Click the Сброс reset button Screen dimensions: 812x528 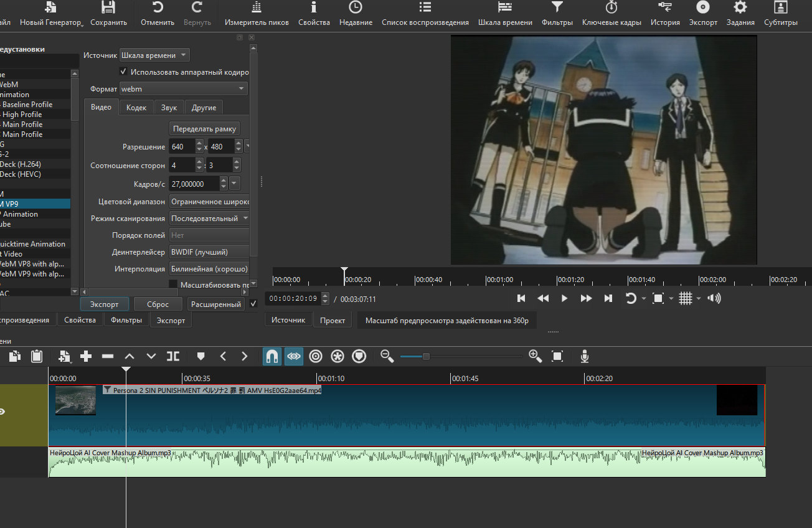[x=158, y=304]
